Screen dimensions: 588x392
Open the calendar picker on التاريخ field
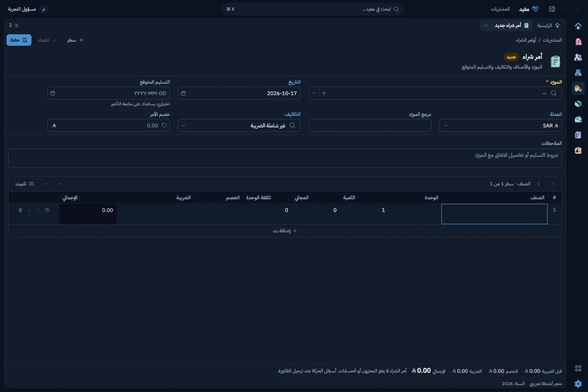click(x=183, y=93)
